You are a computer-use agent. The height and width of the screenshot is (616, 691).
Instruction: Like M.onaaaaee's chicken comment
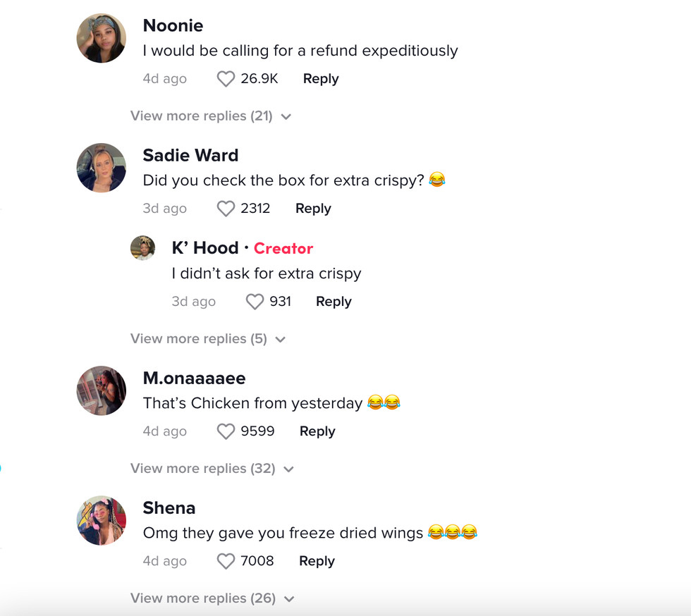[x=226, y=431]
